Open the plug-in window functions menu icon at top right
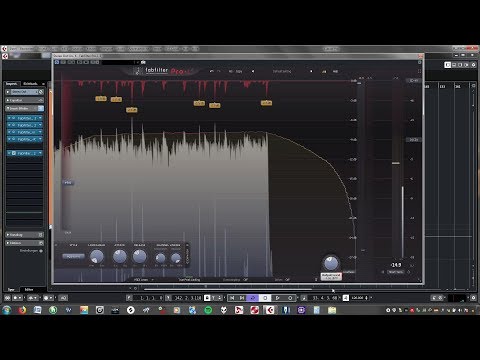 click(420, 62)
